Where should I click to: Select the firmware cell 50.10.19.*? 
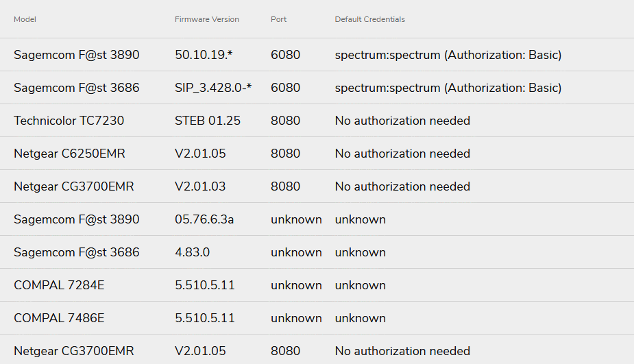coord(204,55)
